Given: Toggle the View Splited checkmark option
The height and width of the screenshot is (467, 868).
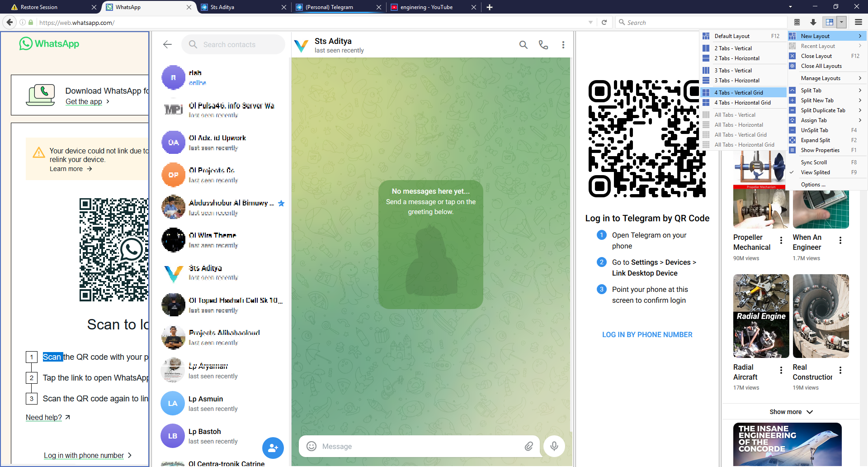Looking at the screenshot, I should coord(815,172).
